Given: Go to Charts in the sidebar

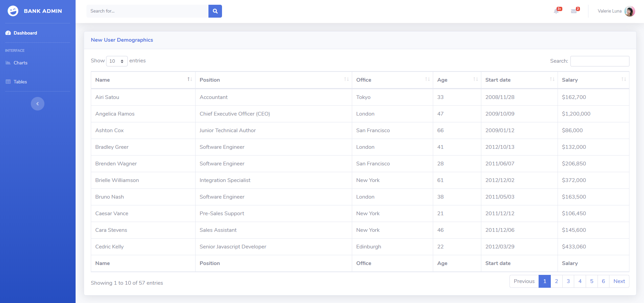Looking at the screenshot, I should [20, 63].
